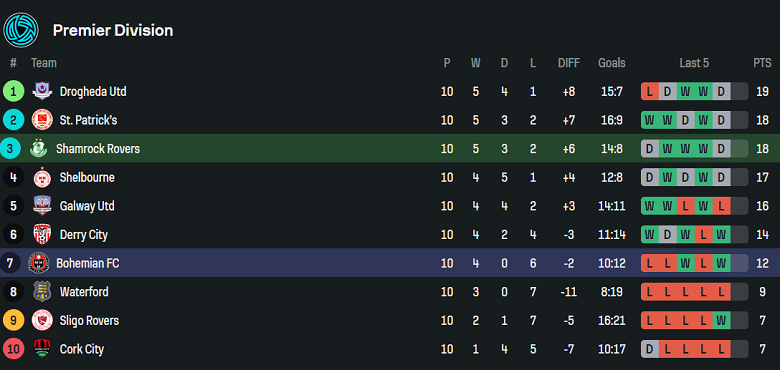
Task: Click the Galway Utd club crest
Action: (42, 206)
